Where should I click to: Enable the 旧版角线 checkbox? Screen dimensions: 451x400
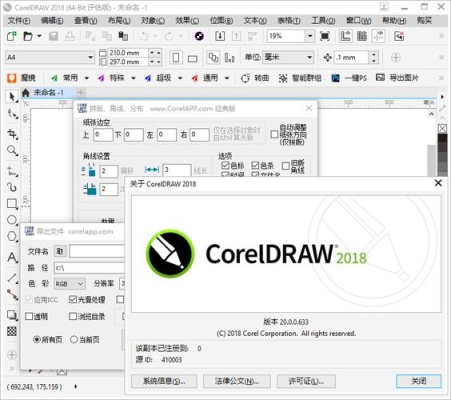(x=286, y=166)
